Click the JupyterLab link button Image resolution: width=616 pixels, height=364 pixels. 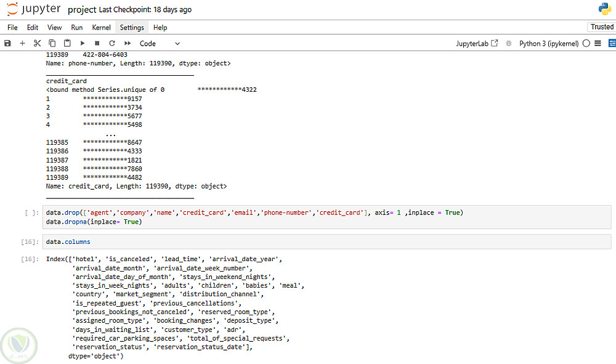[477, 44]
